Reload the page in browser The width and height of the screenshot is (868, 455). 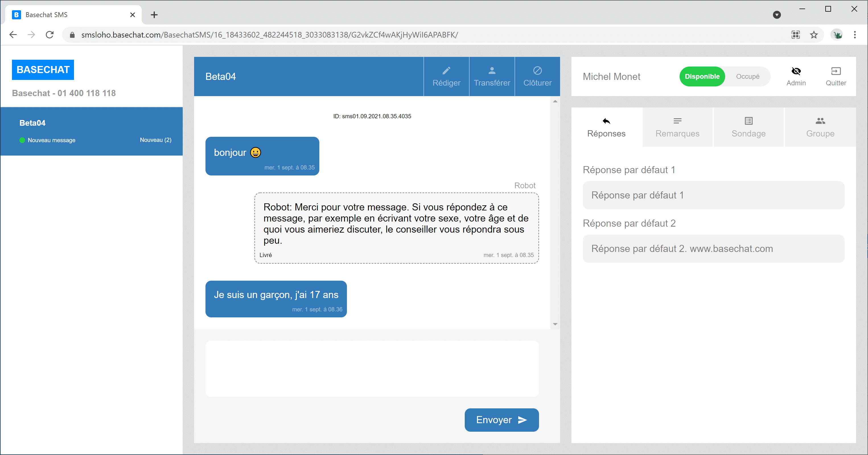(50, 35)
